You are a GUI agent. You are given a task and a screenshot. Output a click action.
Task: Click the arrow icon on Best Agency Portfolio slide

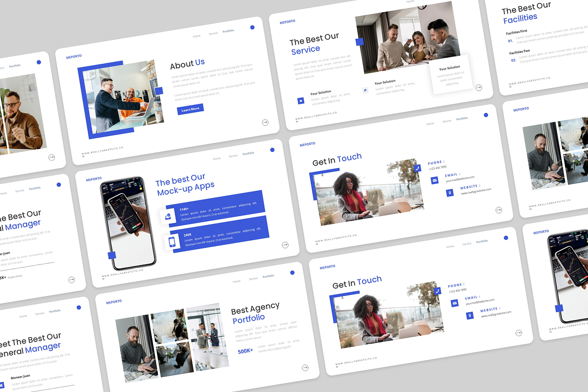305,367
